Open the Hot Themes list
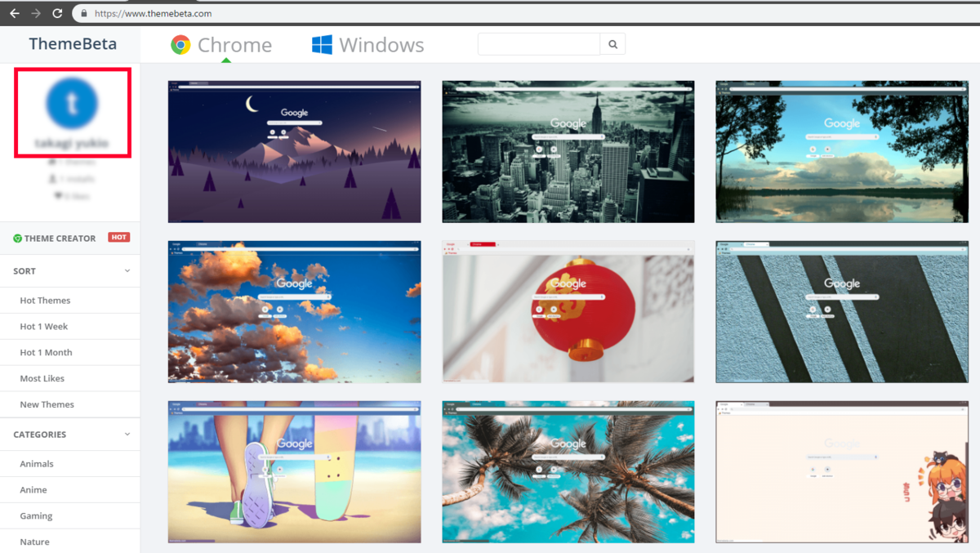Viewport: 980px width, 553px height. click(45, 300)
